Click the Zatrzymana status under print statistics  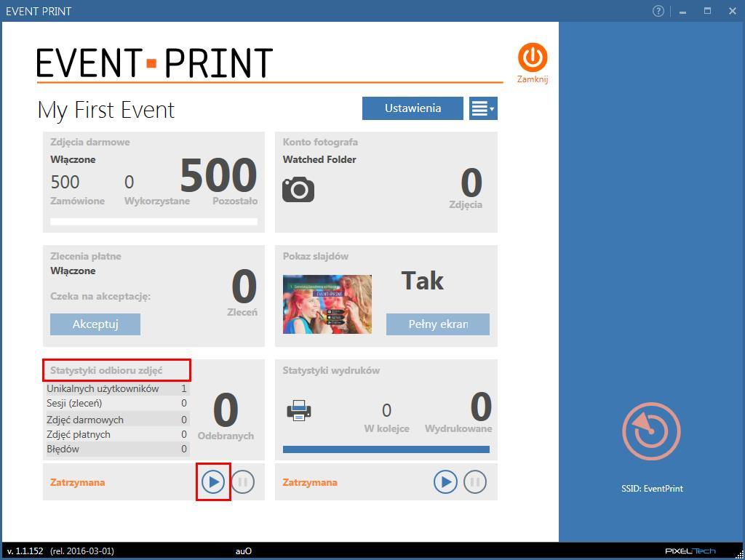(x=310, y=482)
